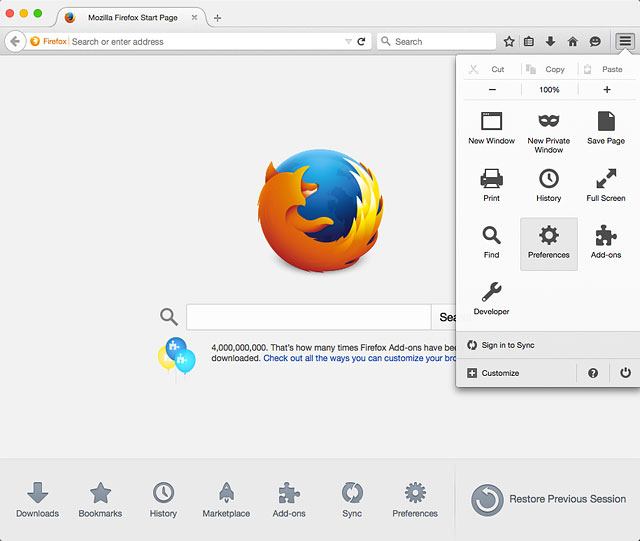This screenshot has height=541, width=640.
Task: Click the customize your browser link
Action: click(x=360, y=358)
